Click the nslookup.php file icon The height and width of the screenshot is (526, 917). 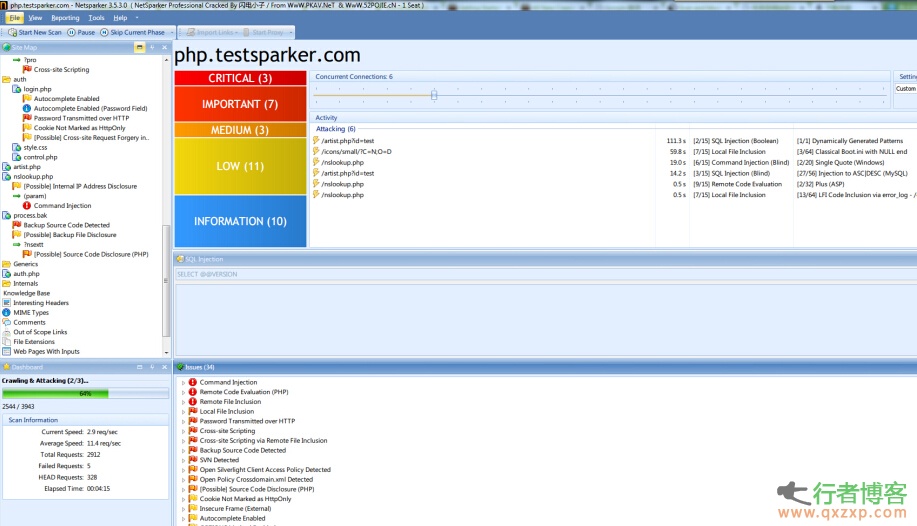(6, 176)
